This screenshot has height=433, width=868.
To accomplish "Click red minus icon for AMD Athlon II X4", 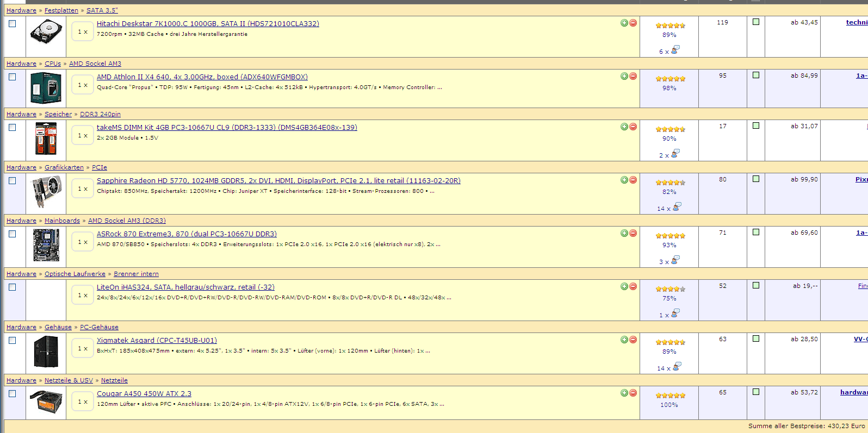I will pos(633,76).
